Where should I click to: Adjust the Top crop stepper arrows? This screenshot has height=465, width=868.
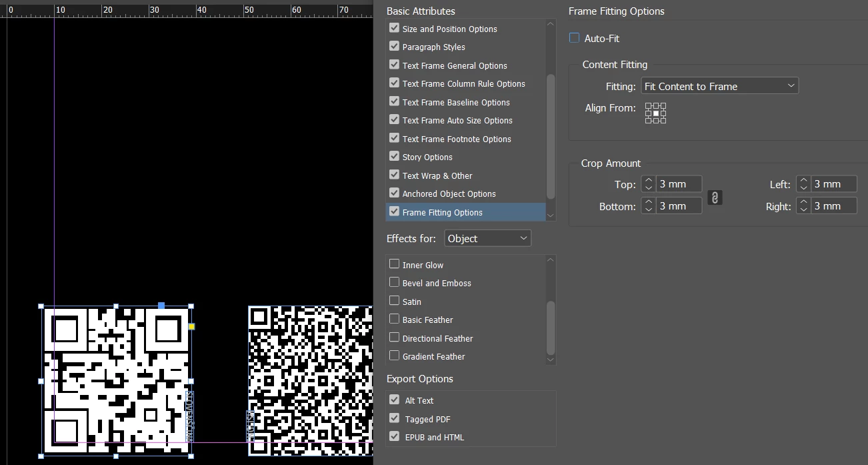649,184
